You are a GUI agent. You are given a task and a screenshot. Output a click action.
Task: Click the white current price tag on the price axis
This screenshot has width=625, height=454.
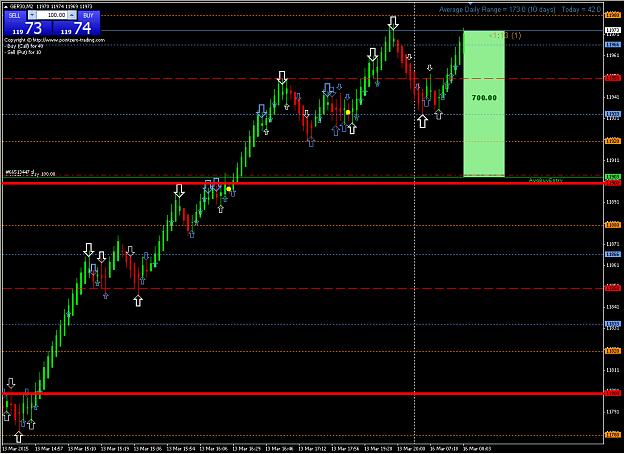click(613, 30)
